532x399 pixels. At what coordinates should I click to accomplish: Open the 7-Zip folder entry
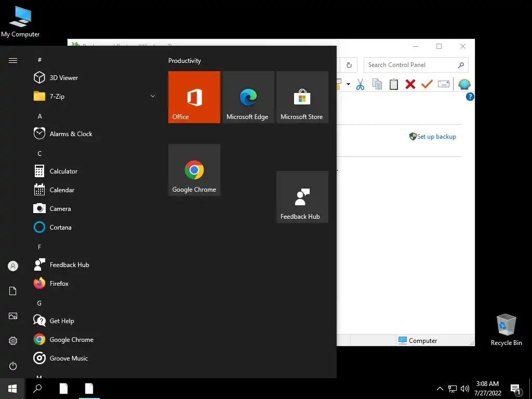[95, 96]
